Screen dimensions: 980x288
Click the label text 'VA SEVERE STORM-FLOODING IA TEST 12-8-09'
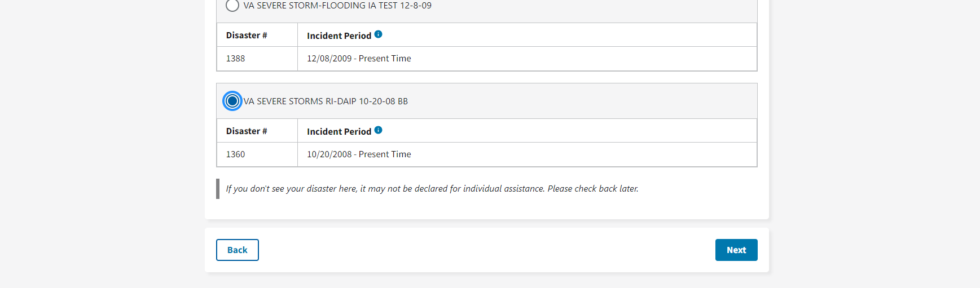[x=337, y=6]
